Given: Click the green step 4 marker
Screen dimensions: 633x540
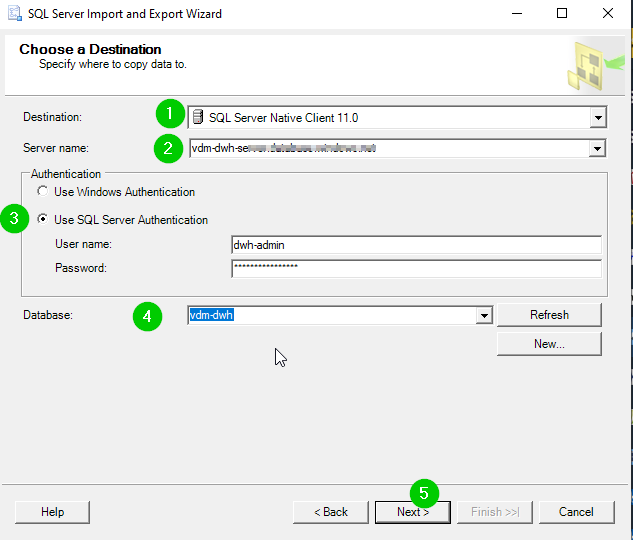Looking at the screenshot, I should [x=147, y=316].
